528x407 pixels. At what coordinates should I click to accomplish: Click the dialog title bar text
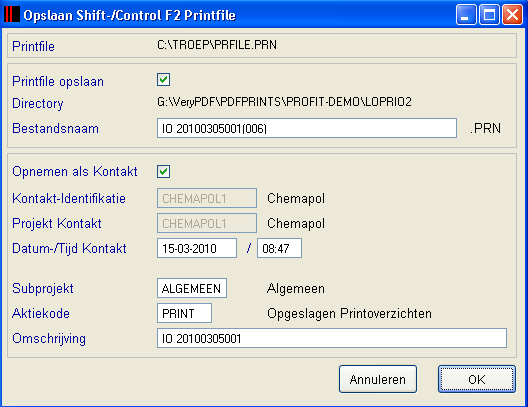pyautogui.click(x=129, y=15)
